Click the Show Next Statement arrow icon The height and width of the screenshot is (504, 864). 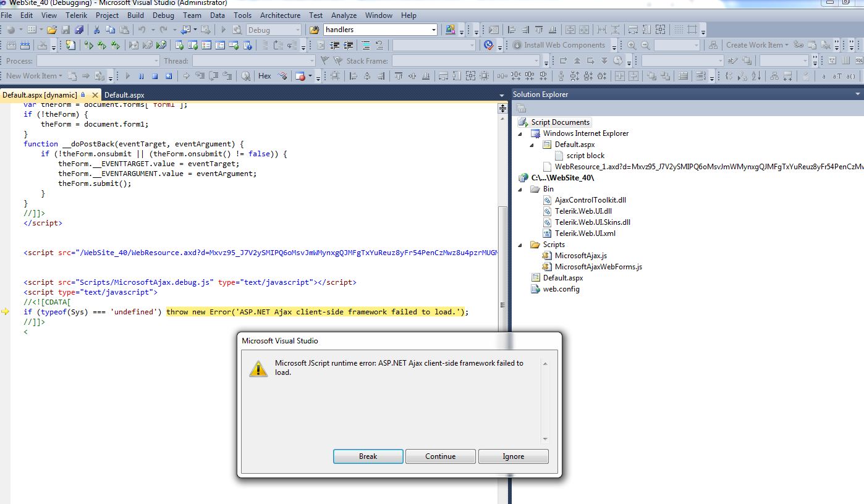[186, 76]
